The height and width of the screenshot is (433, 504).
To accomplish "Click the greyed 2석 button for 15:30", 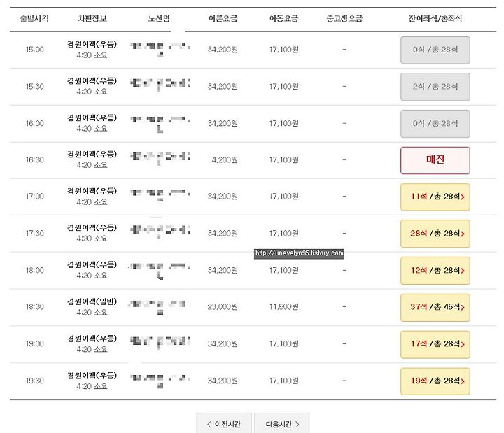I will click(x=435, y=87).
